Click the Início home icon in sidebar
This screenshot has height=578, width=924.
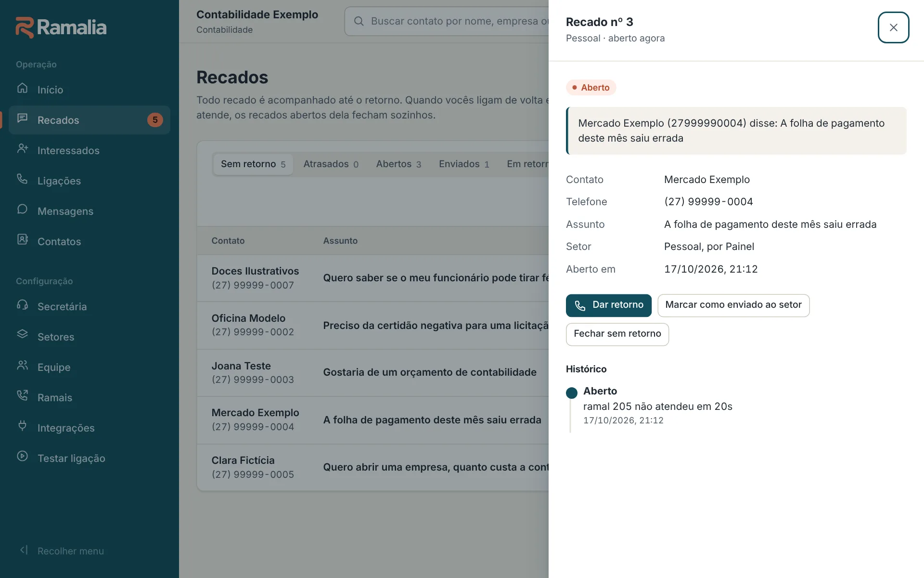[22, 88]
